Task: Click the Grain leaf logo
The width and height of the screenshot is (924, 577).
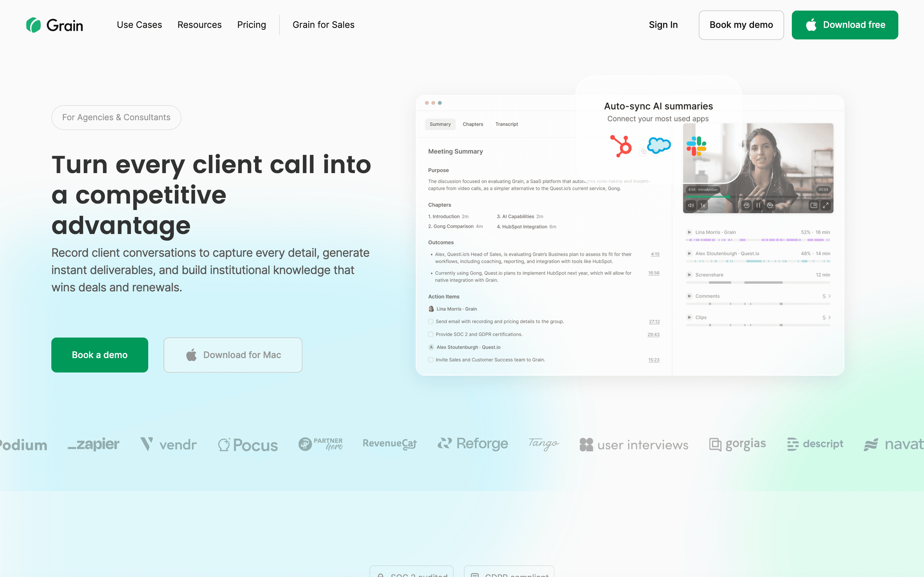Action: [x=34, y=25]
